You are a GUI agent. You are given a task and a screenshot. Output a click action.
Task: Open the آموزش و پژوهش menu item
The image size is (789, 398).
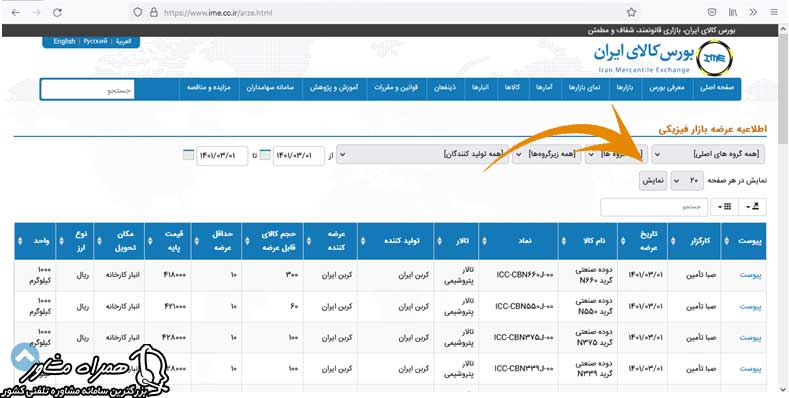(x=334, y=88)
